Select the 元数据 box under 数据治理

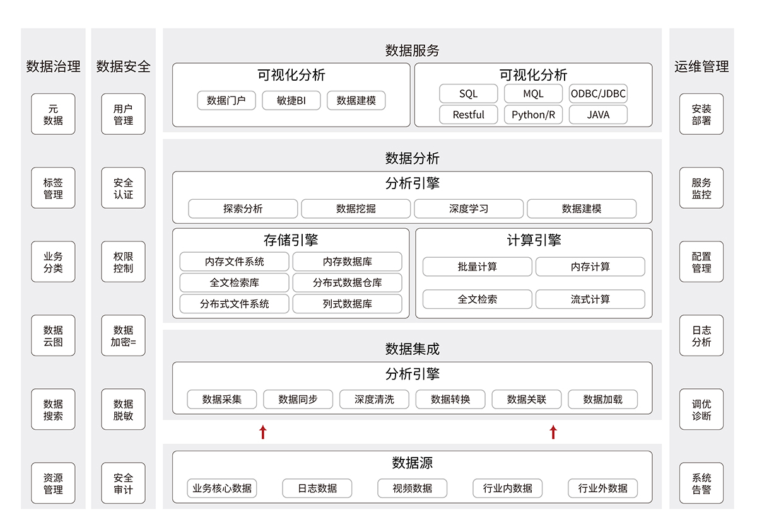[53, 114]
